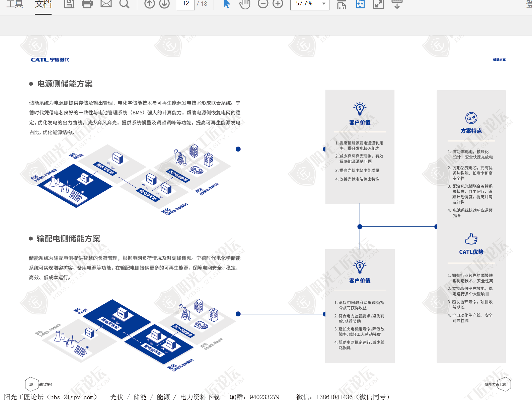Click the 输电变电站 label in upper diagram
The width and height of the screenshot is (532, 400).
pyautogui.click(x=105, y=169)
